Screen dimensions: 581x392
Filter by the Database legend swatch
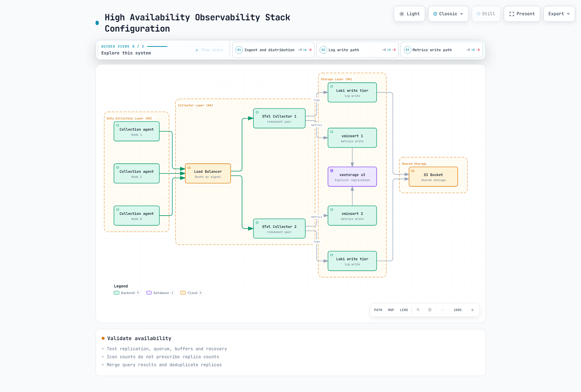point(149,293)
